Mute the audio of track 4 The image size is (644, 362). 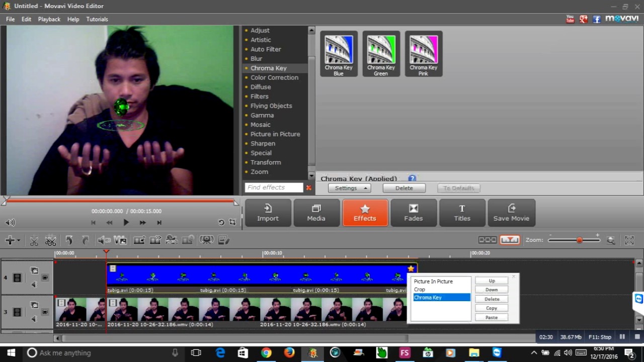click(34, 285)
